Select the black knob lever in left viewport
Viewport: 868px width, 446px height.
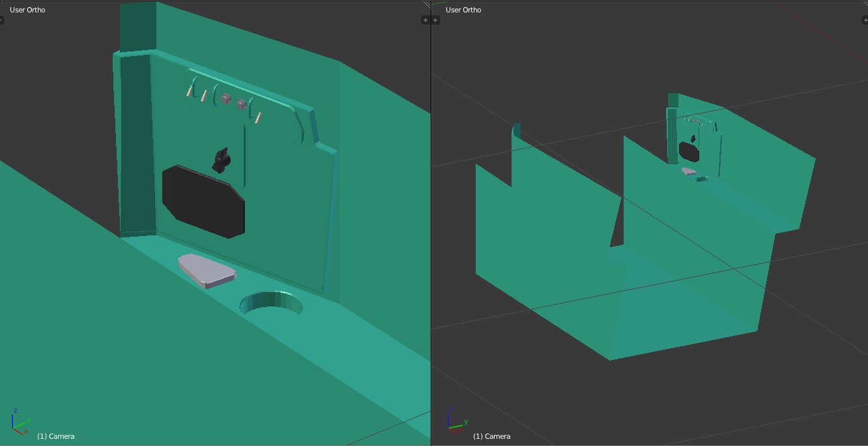click(x=222, y=160)
